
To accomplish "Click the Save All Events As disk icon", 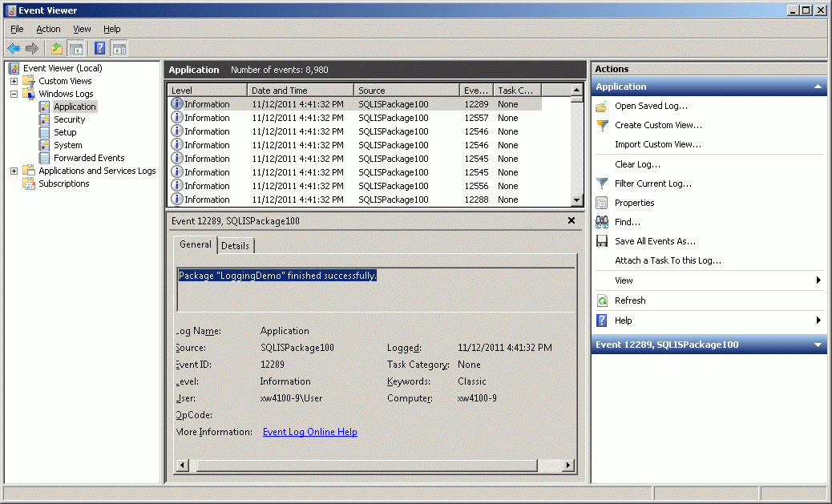I will coord(602,241).
